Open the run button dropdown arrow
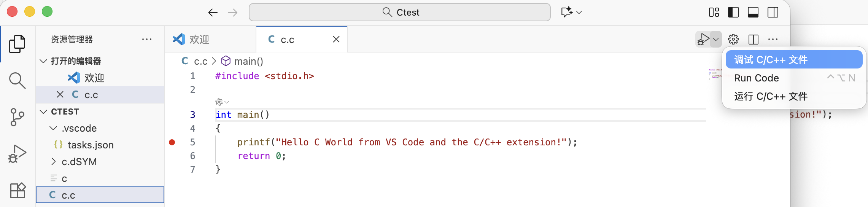 click(x=716, y=39)
